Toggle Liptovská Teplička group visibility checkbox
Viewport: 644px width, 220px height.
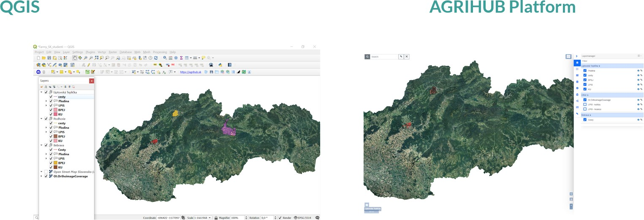click(x=46, y=92)
